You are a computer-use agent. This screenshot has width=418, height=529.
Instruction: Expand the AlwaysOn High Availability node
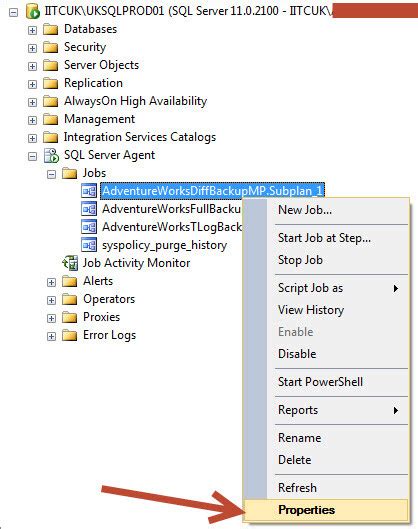click(32, 102)
